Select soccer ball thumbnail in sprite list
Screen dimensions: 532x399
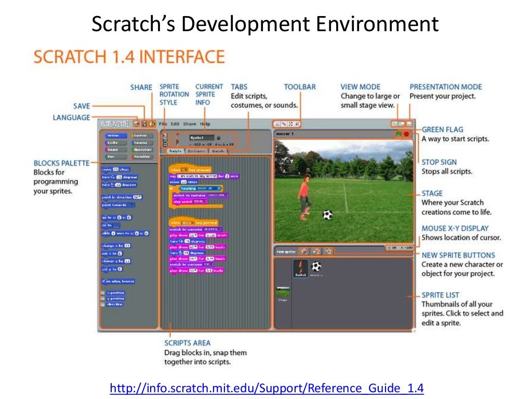tap(316, 268)
